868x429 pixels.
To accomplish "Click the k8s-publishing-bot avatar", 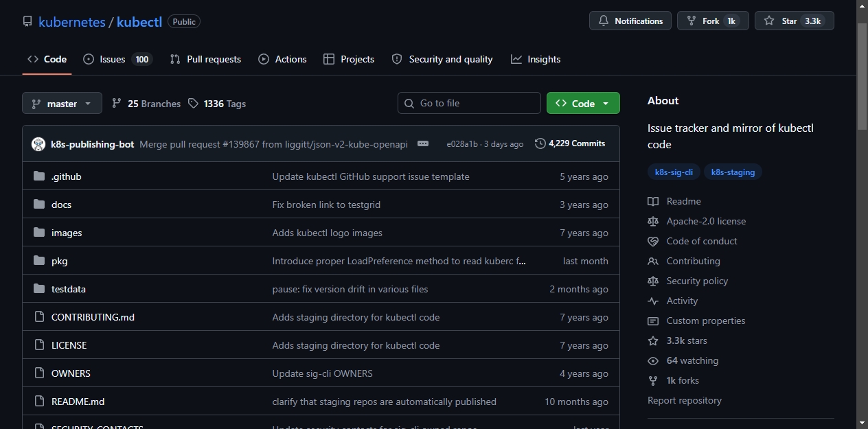I will (38, 144).
